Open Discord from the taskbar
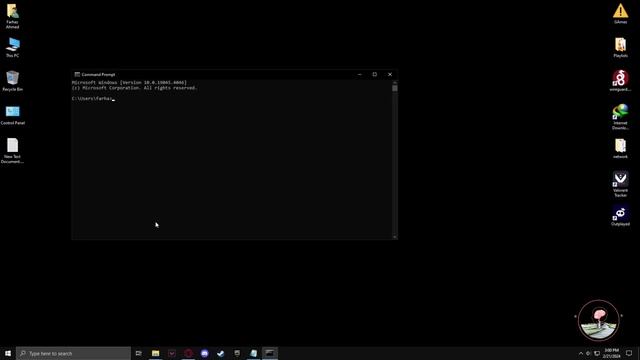Image resolution: width=640 pixels, height=360 pixels. (x=204, y=353)
